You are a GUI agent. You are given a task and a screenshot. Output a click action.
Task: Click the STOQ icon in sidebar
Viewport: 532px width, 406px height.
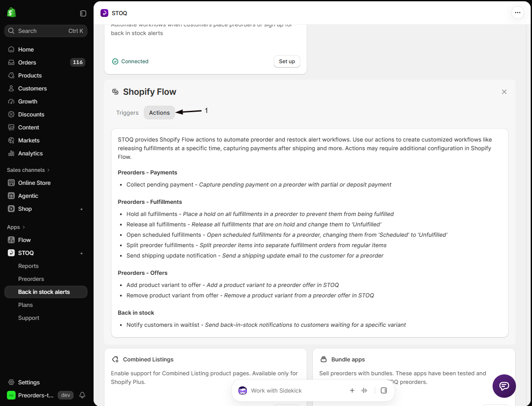pos(11,253)
